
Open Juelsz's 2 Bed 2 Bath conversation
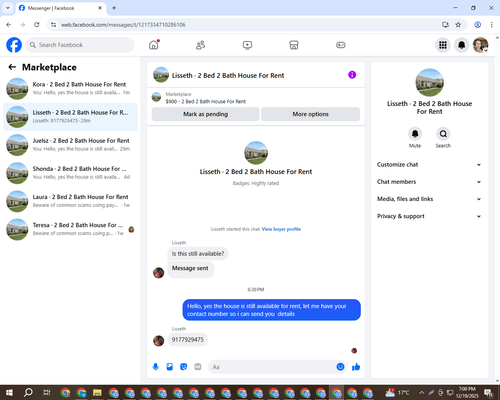70,145
